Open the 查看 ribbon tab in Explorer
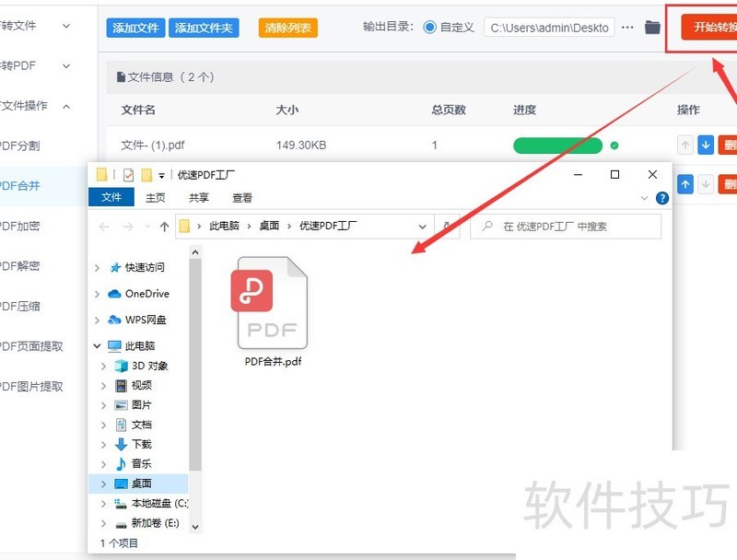Viewport: 737px width, 560px height. tap(242, 198)
